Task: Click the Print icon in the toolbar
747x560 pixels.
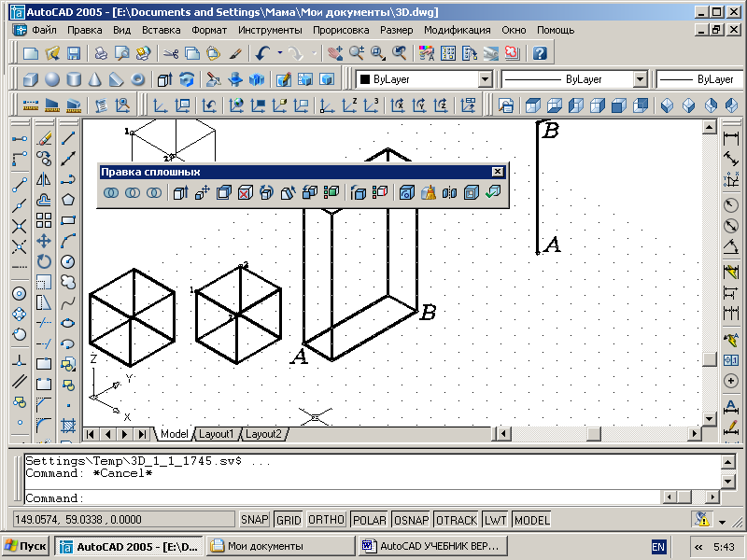Action: point(101,53)
